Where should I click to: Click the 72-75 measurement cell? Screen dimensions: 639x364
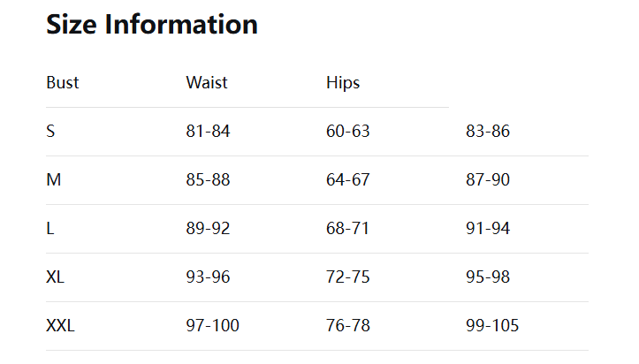pos(348,277)
